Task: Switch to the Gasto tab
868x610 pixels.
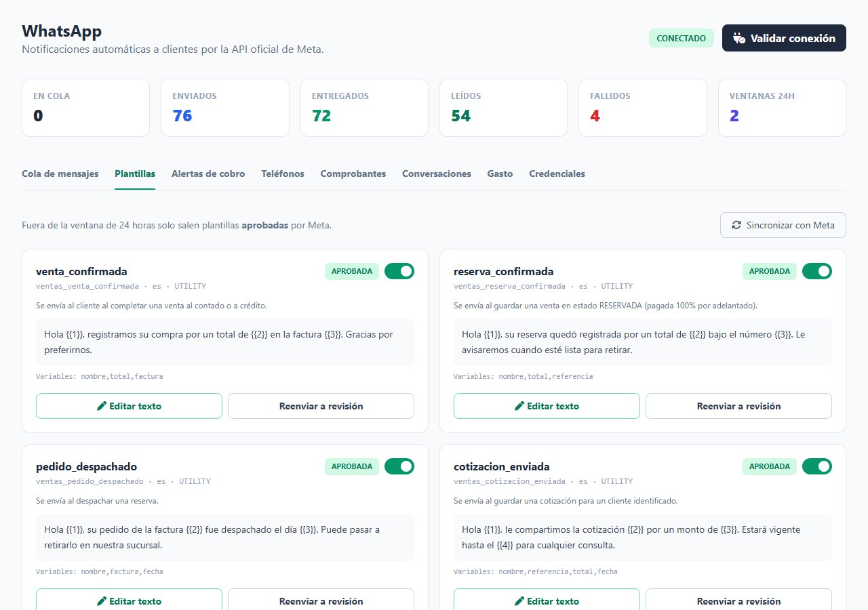Action: tap(500, 174)
